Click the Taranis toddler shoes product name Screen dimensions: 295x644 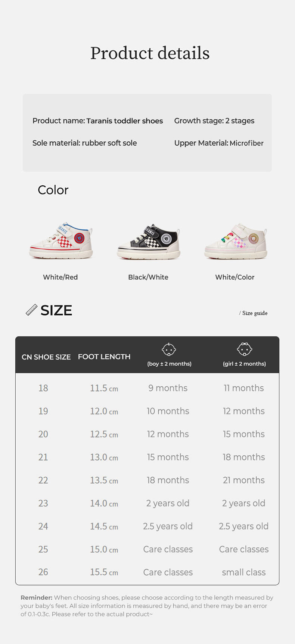[124, 121]
